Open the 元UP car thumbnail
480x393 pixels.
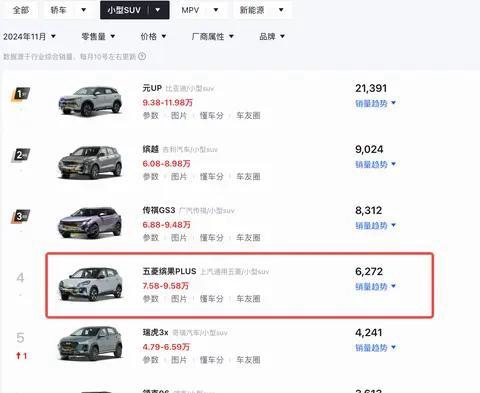(x=90, y=101)
